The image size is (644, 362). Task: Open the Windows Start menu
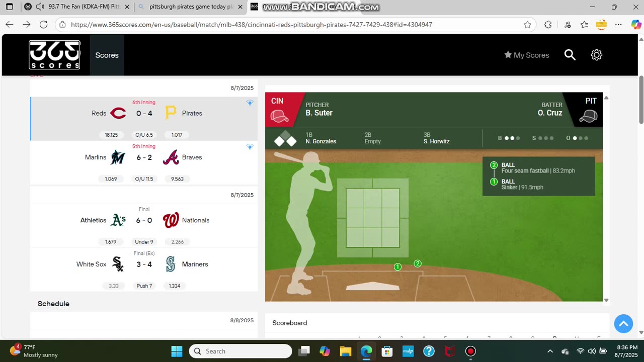(x=177, y=351)
